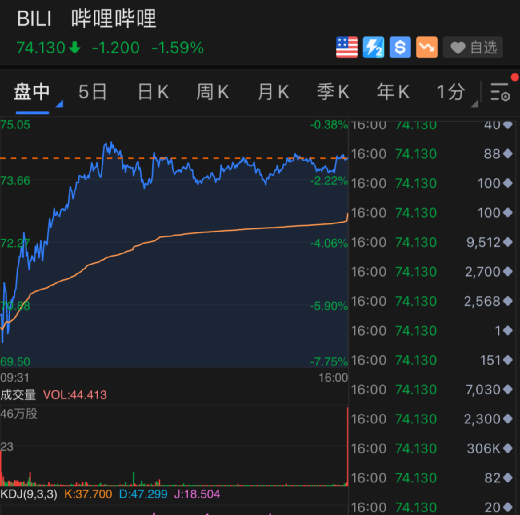Click the trade row with volume 9,512
Viewport: 520px width, 515px height.
pyautogui.click(x=432, y=242)
